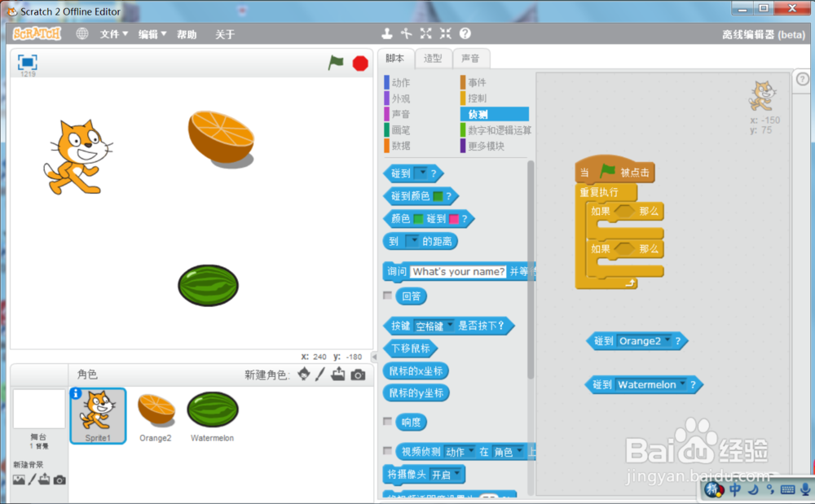815x504 pixels.
Task: Tick the 回答 reporter checkbox
Action: (387, 296)
